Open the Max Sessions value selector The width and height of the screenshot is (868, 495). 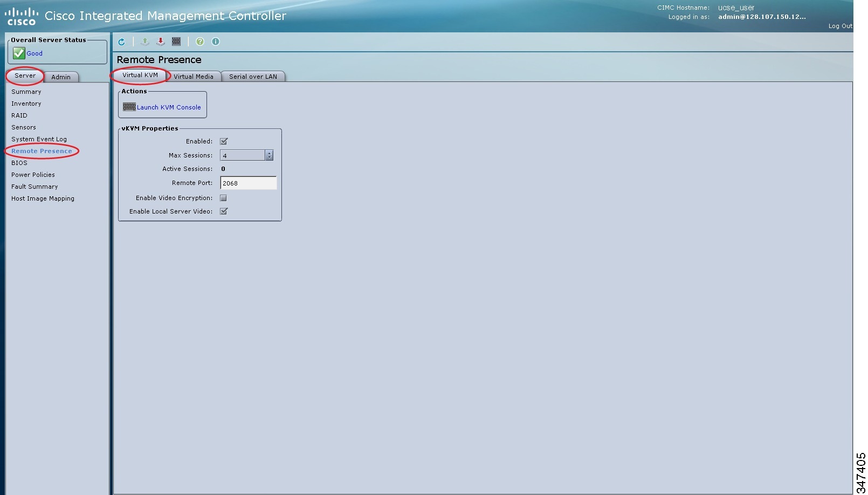click(x=243, y=155)
